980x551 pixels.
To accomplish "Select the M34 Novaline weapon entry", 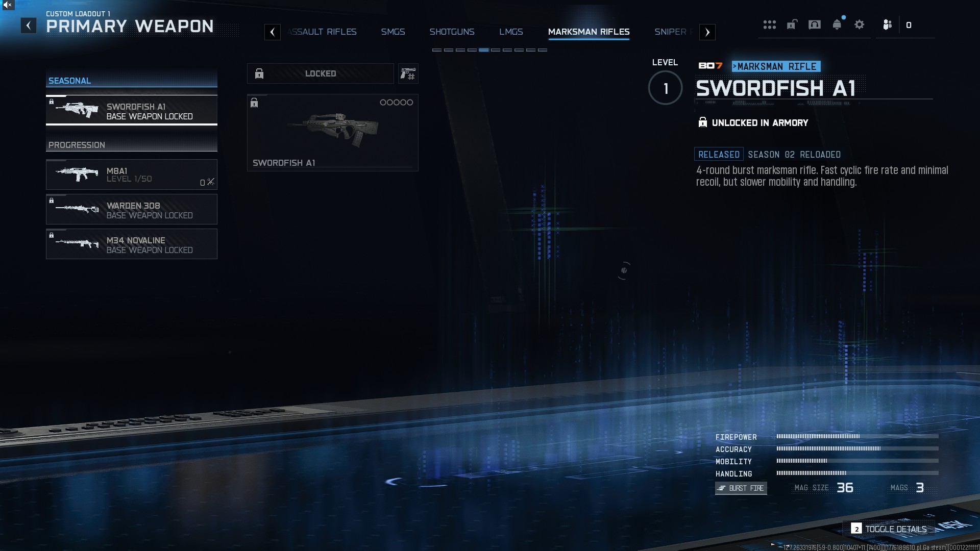I will coord(132,244).
